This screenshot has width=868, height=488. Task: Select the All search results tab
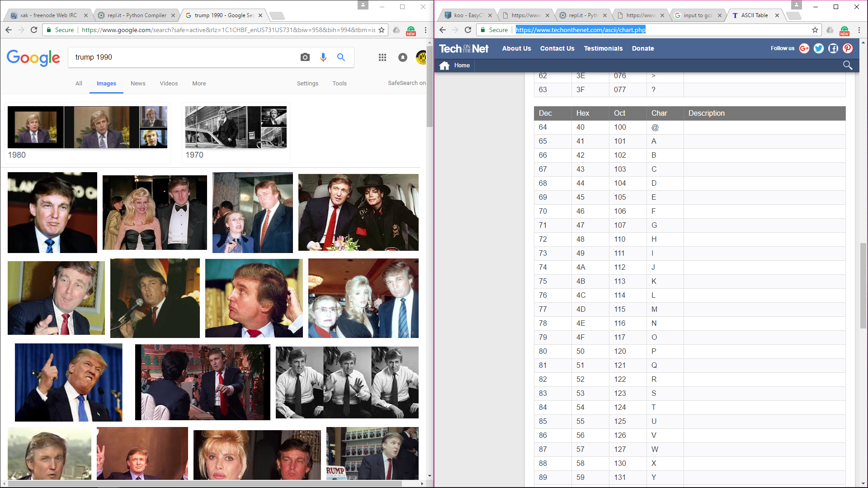coord(79,84)
